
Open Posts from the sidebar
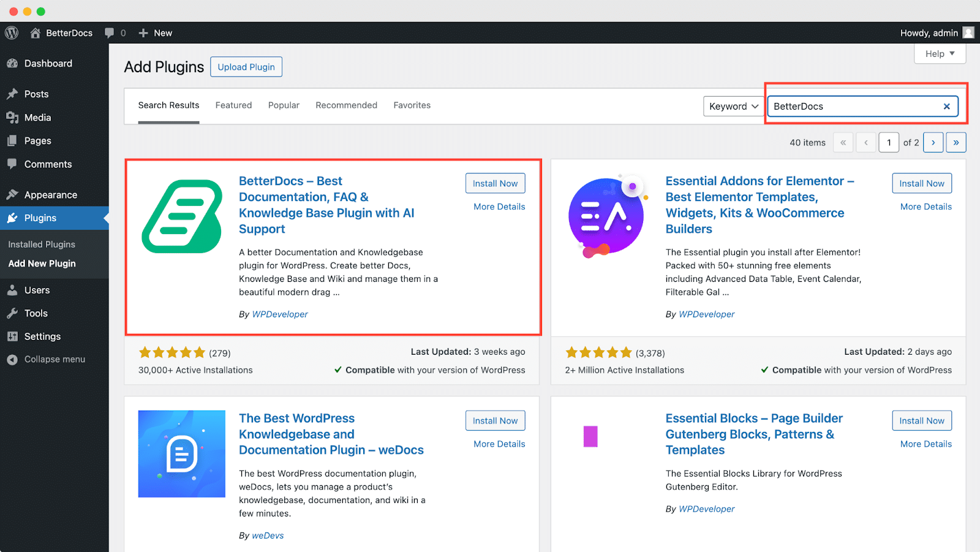pos(36,94)
